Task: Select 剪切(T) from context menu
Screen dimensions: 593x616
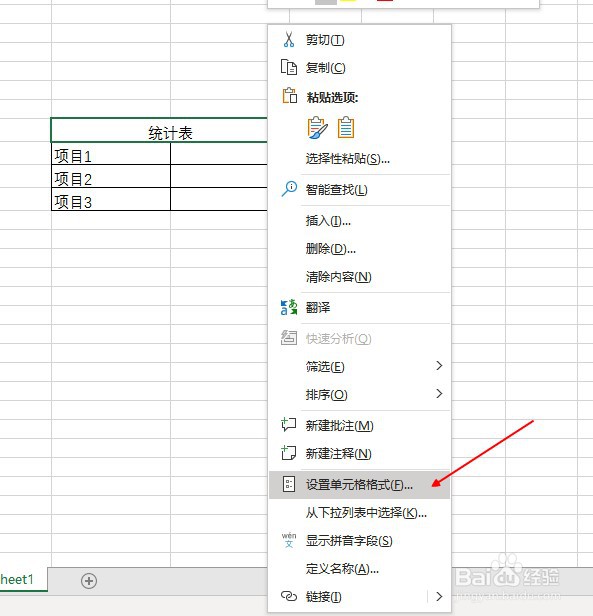Action: tap(359, 40)
